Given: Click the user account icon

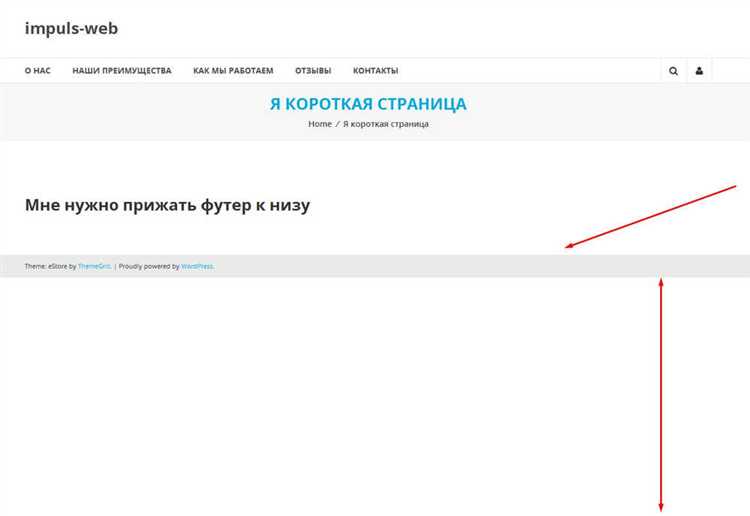Looking at the screenshot, I should tap(699, 71).
